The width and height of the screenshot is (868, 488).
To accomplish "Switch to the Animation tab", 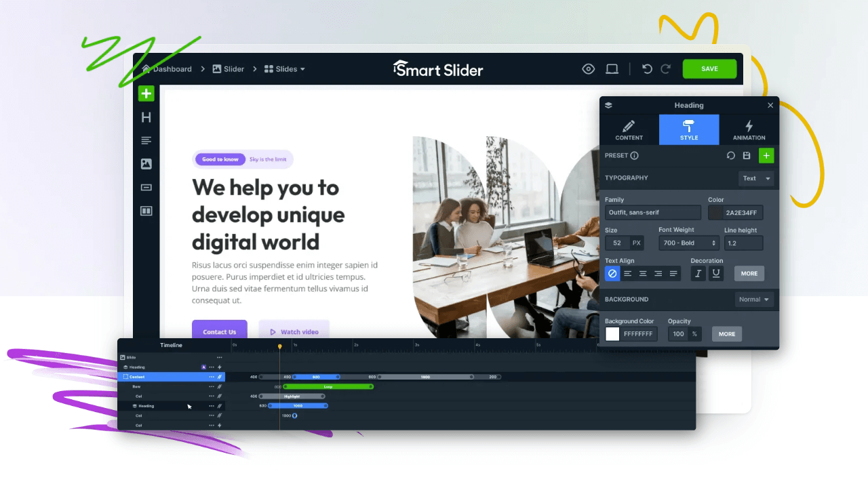I will tap(749, 129).
